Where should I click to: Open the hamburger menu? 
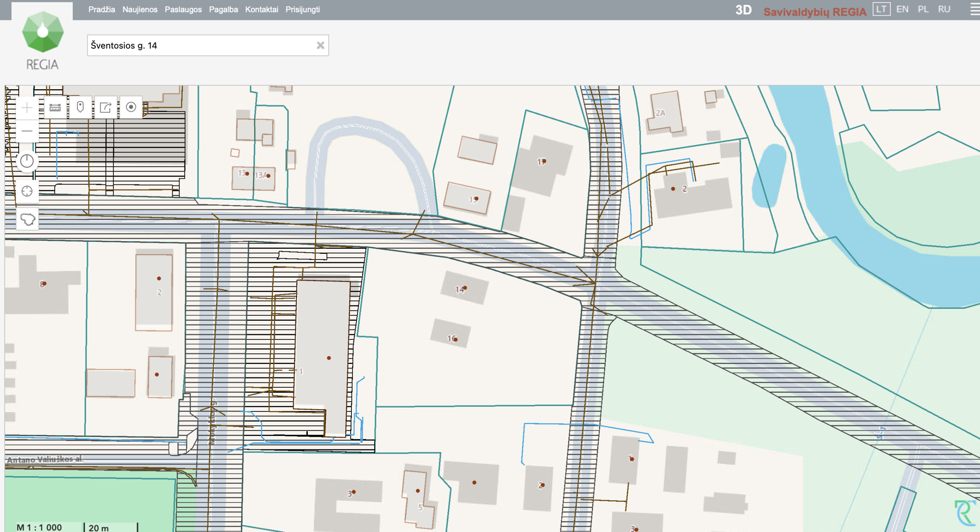[975, 10]
